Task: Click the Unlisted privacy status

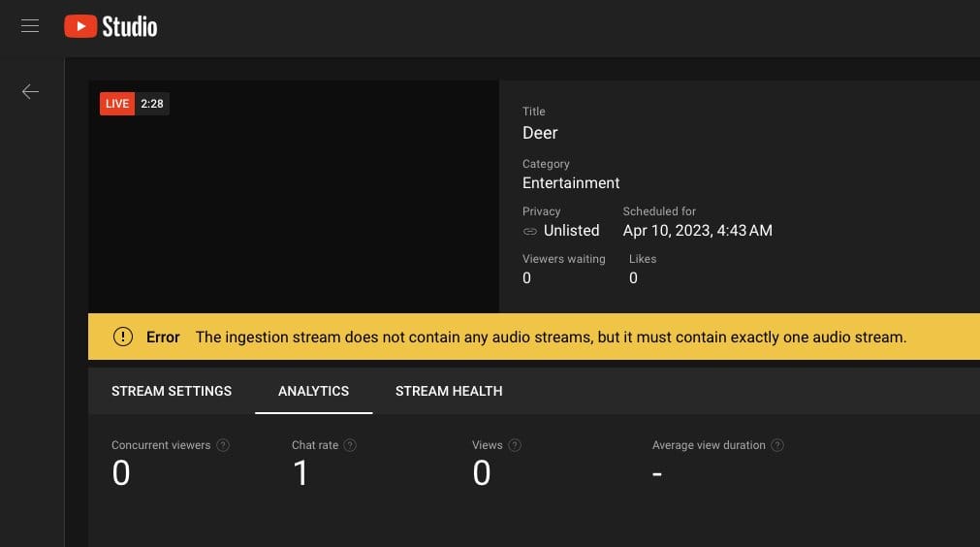Action: coord(571,231)
